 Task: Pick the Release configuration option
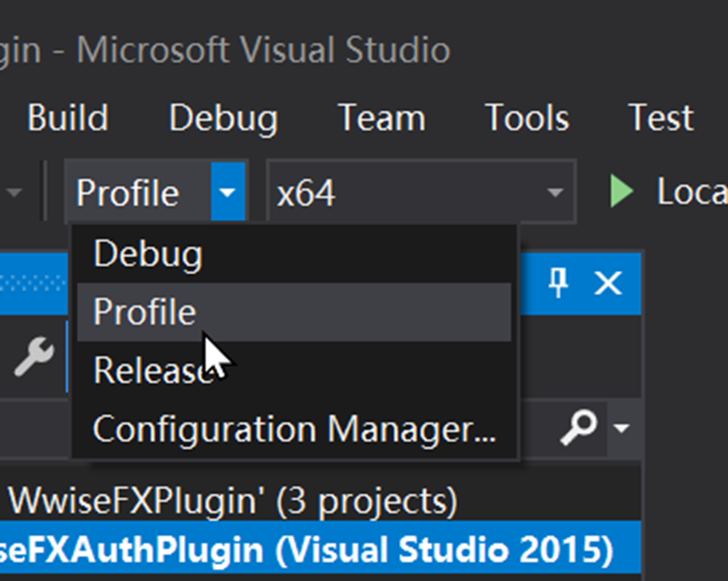(x=151, y=371)
